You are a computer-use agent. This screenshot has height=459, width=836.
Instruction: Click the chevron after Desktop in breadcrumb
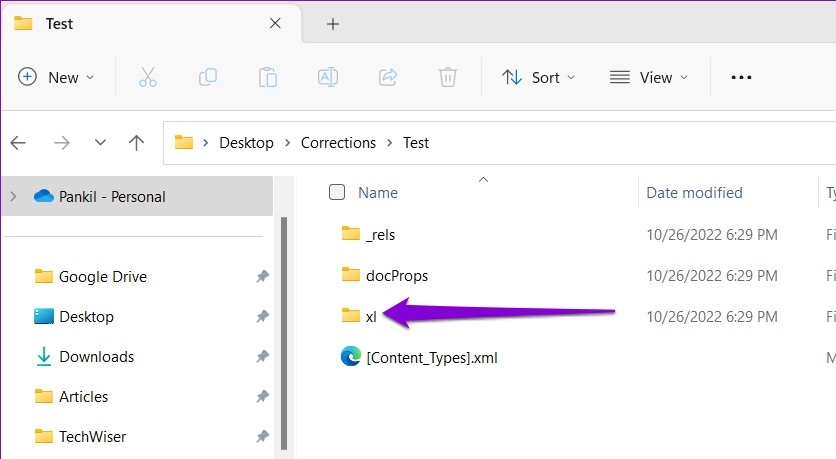point(287,143)
